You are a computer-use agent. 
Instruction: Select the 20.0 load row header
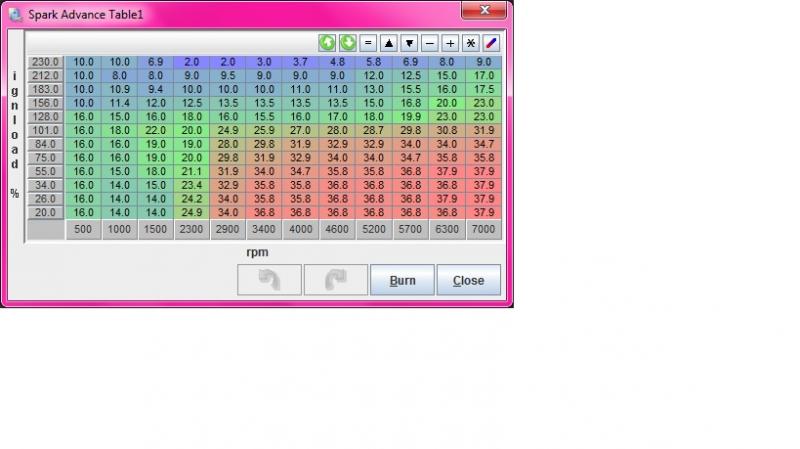(45, 213)
